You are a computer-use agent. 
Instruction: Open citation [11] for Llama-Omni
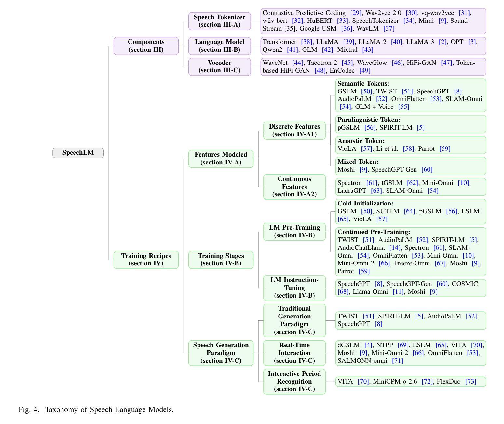[398, 292]
